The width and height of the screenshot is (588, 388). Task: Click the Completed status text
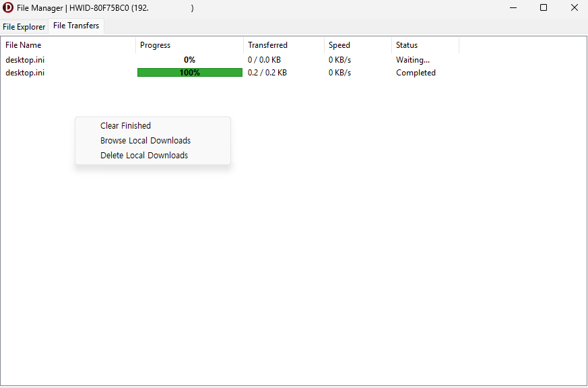pos(416,73)
